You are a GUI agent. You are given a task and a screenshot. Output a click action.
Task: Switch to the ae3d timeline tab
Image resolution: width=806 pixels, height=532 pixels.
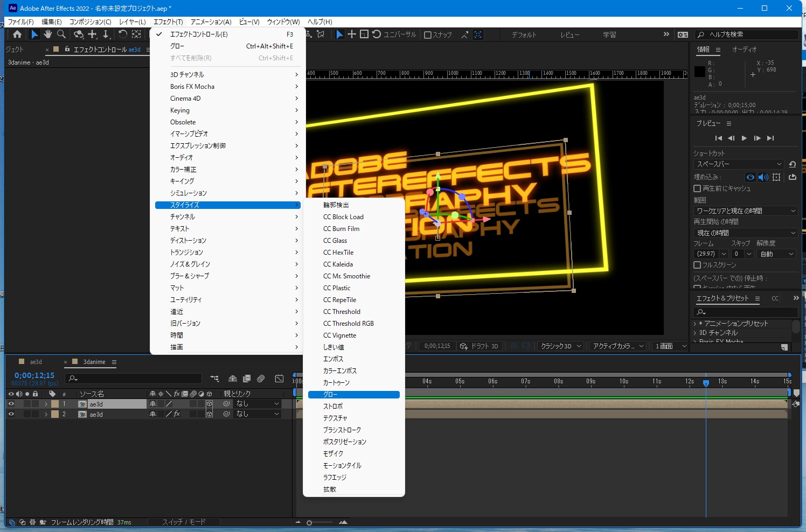point(36,362)
